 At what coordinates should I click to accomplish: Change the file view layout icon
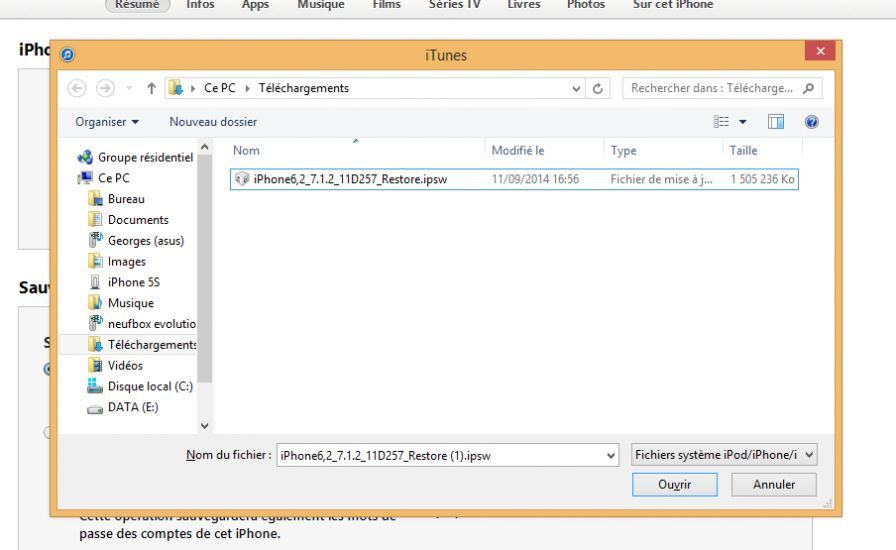coord(721,122)
